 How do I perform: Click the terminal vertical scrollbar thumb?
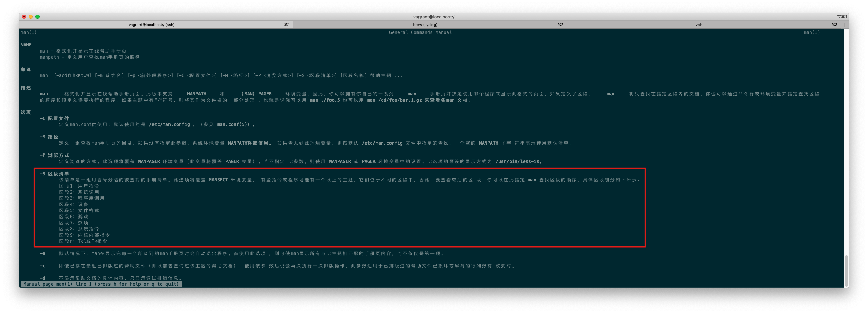(846, 271)
